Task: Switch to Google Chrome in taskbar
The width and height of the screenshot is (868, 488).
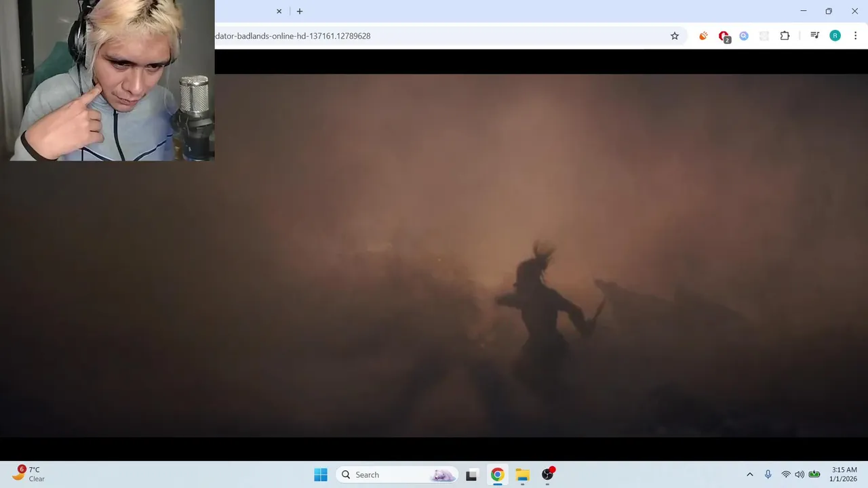Action: point(497,474)
